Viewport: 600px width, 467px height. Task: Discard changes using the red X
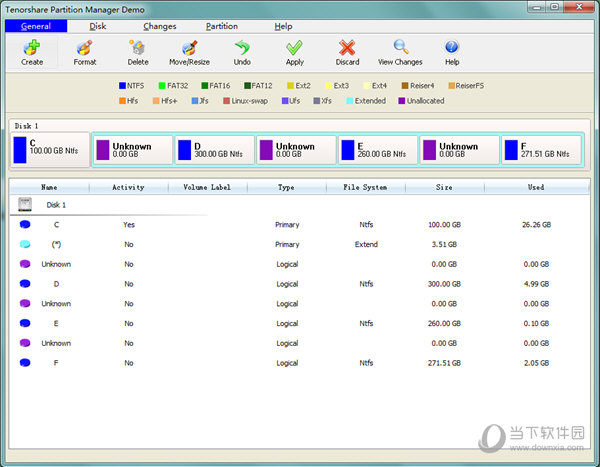(347, 47)
